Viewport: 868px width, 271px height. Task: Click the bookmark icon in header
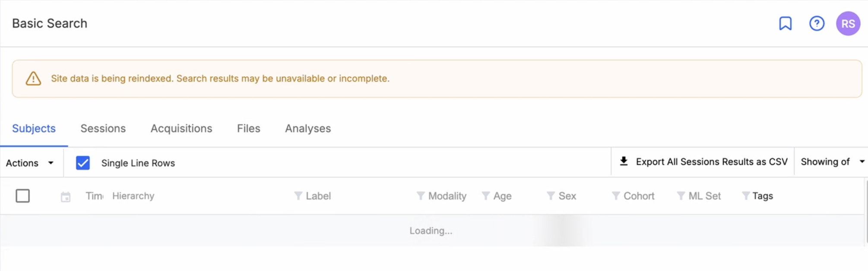point(785,23)
